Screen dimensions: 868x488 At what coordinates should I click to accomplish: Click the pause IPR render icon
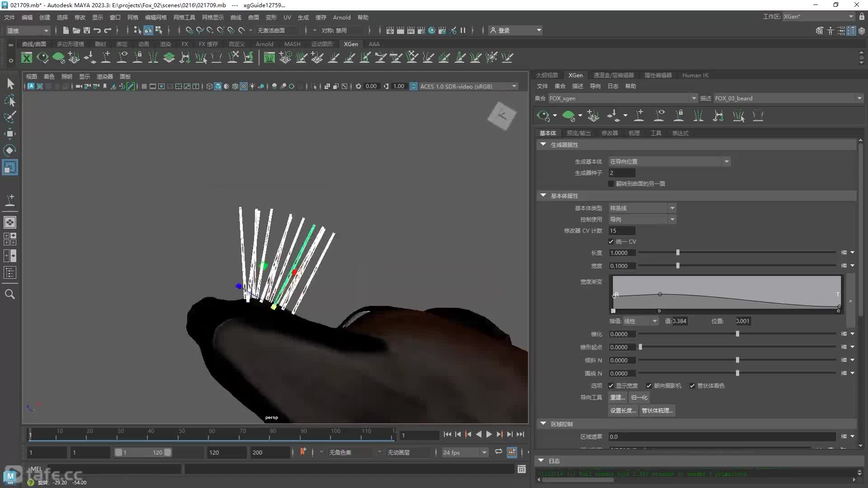tap(463, 30)
